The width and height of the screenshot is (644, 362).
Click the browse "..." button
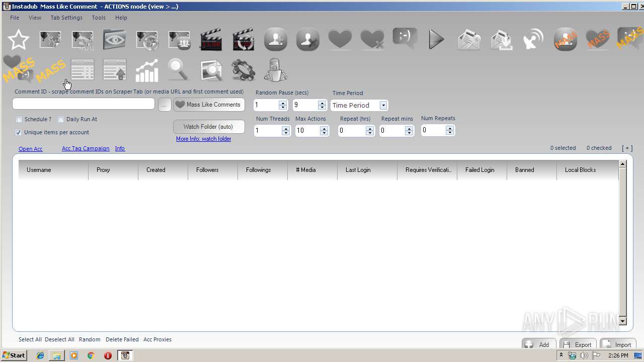tap(165, 105)
